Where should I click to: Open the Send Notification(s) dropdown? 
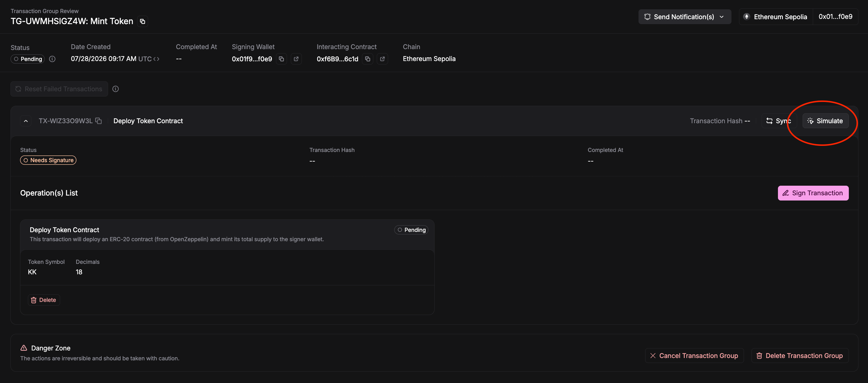(684, 17)
